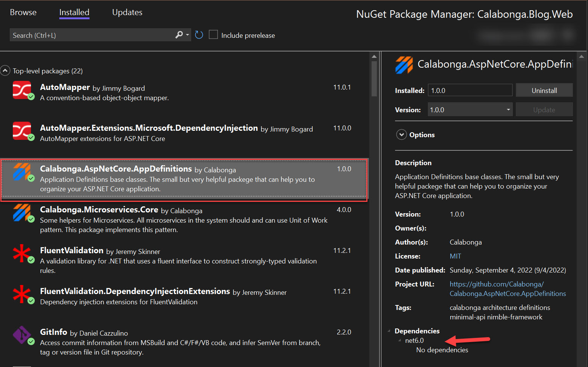
Task: Click AutoMapper.Extensions.Microsoft.DependencyInjection package icon
Action: 22,131
